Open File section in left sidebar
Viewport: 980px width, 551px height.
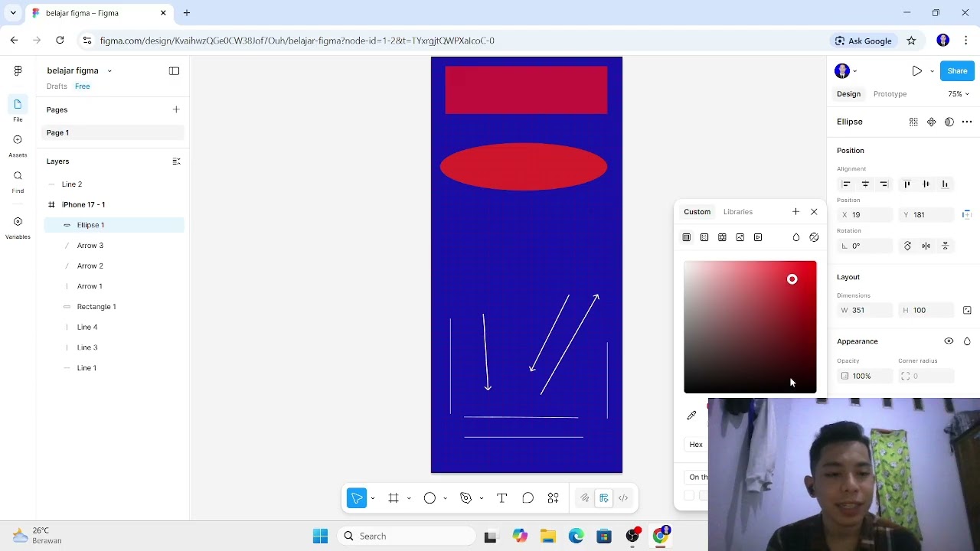[18, 109]
